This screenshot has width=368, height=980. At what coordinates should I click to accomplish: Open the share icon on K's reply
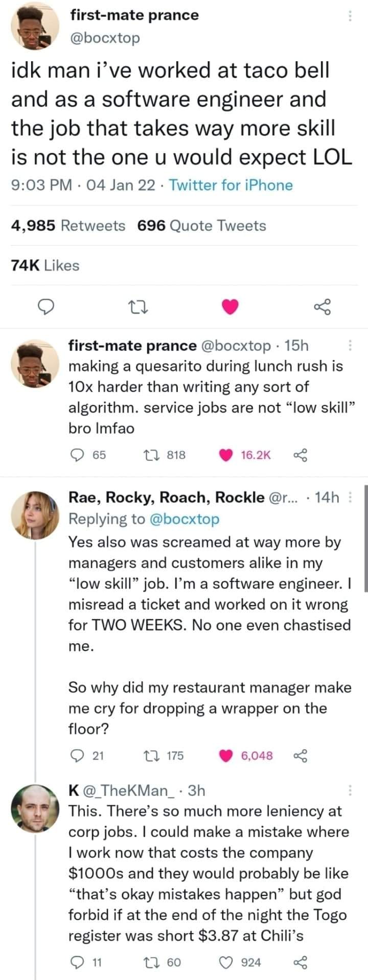[302, 963]
